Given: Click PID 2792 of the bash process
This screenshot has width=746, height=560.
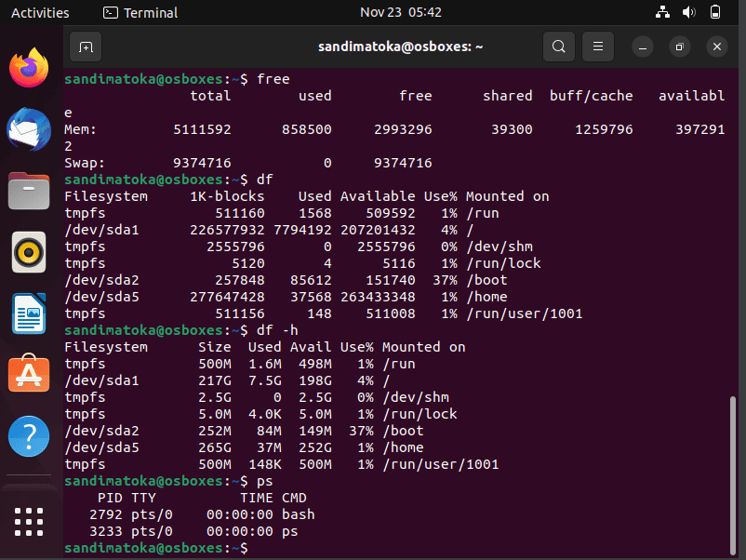Looking at the screenshot, I should [x=106, y=514].
